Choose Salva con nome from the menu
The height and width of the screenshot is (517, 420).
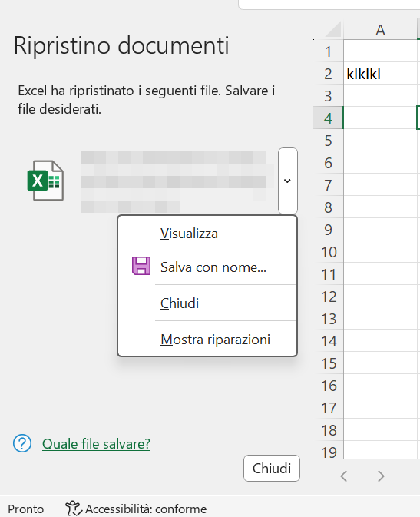[213, 267]
